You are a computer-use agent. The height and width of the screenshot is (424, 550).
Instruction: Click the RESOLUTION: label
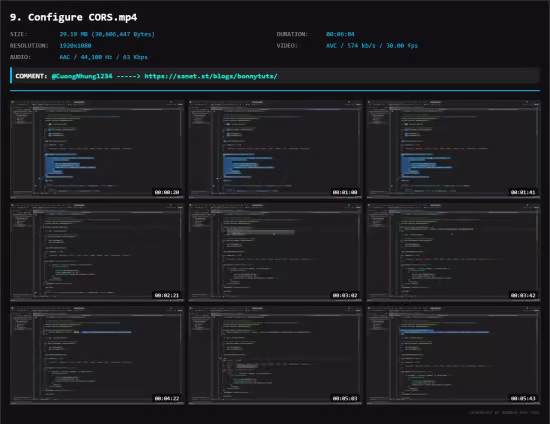click(x=29, y=46)
